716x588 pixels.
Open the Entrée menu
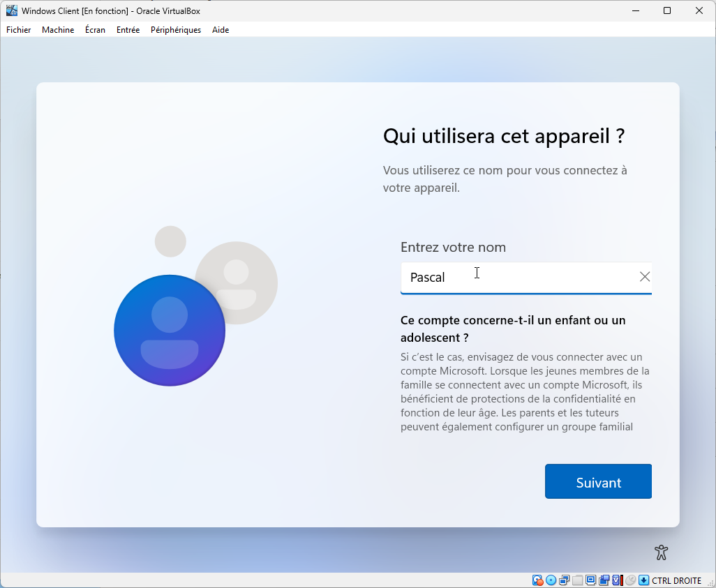coord(128,30)
